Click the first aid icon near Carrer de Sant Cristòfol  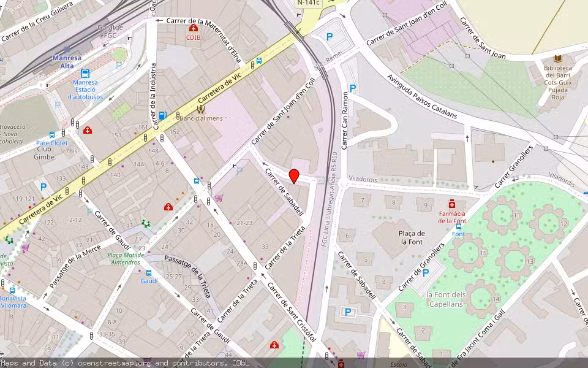[x=274, y=344]
